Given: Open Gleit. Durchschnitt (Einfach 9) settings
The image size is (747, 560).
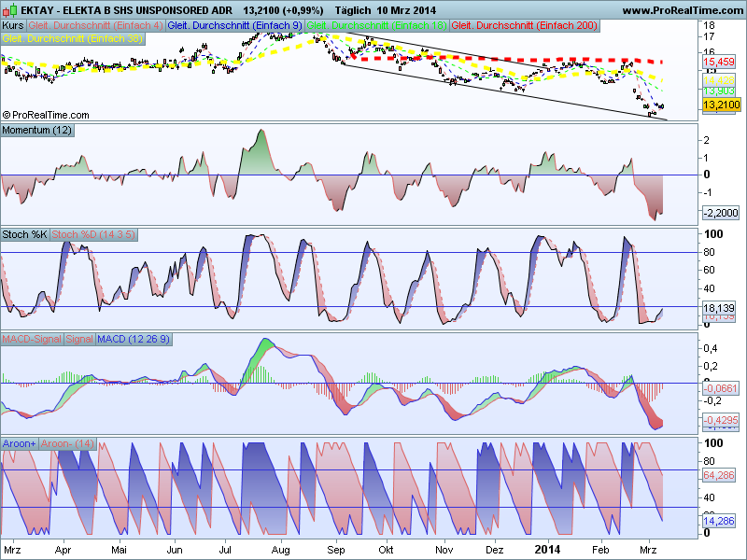Looking at the screenshot, I should (235, 26).
